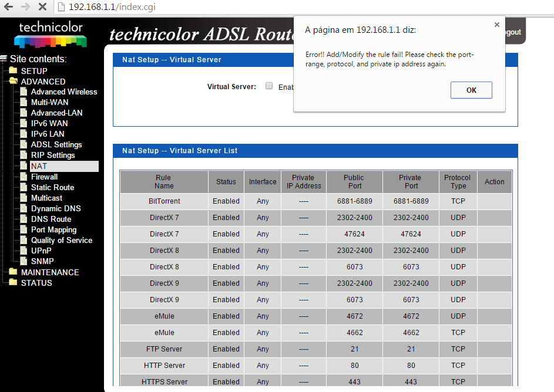Open the DNS Route page
This screenshot has width=554, height=392.
[51, 219]
